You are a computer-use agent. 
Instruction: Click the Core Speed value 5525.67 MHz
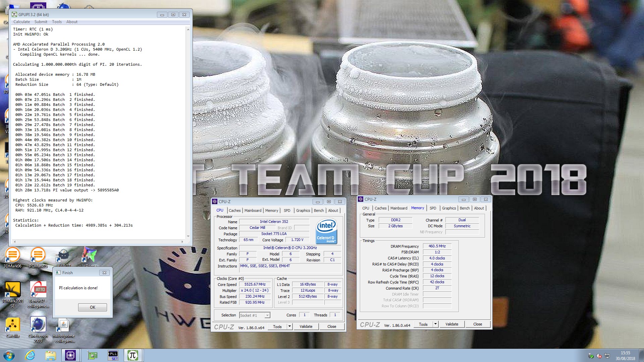tap(255, 284)
